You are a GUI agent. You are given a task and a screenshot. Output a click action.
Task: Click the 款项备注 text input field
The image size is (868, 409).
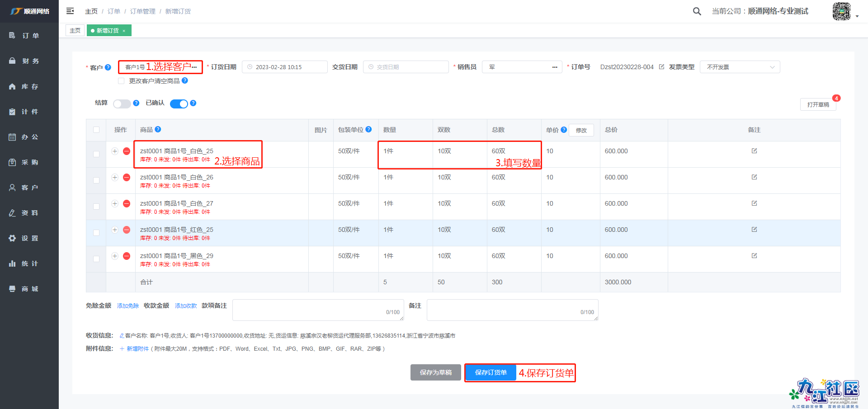[x=318, y=310]
